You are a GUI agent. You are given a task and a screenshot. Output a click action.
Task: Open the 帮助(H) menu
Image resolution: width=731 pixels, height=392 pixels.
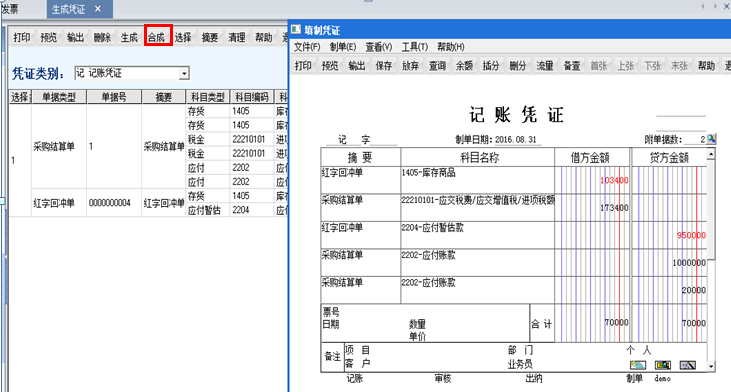[451, 47]
